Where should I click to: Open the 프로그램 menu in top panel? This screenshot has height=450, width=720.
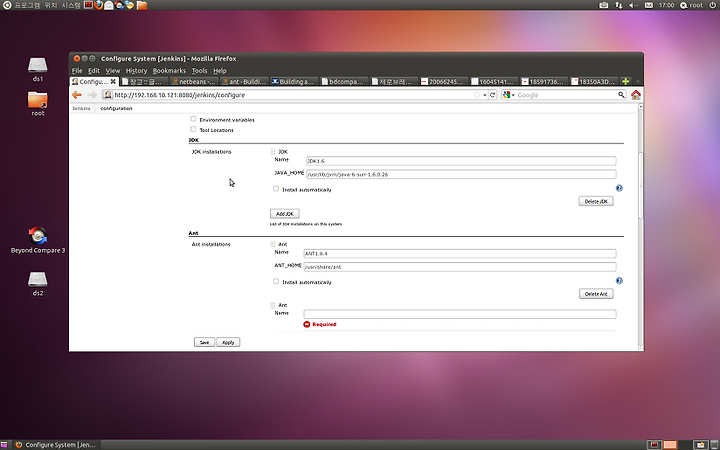pyautogui.click(x=27, y=5)
